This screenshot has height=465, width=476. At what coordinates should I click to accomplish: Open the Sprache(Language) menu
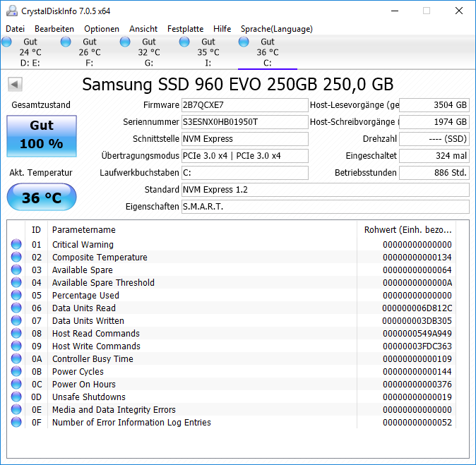277,29
